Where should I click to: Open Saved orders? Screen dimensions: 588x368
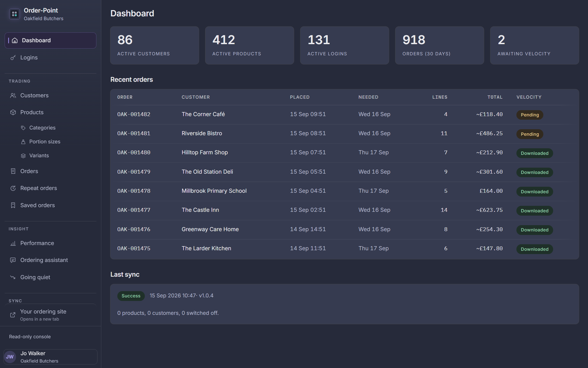50,205
